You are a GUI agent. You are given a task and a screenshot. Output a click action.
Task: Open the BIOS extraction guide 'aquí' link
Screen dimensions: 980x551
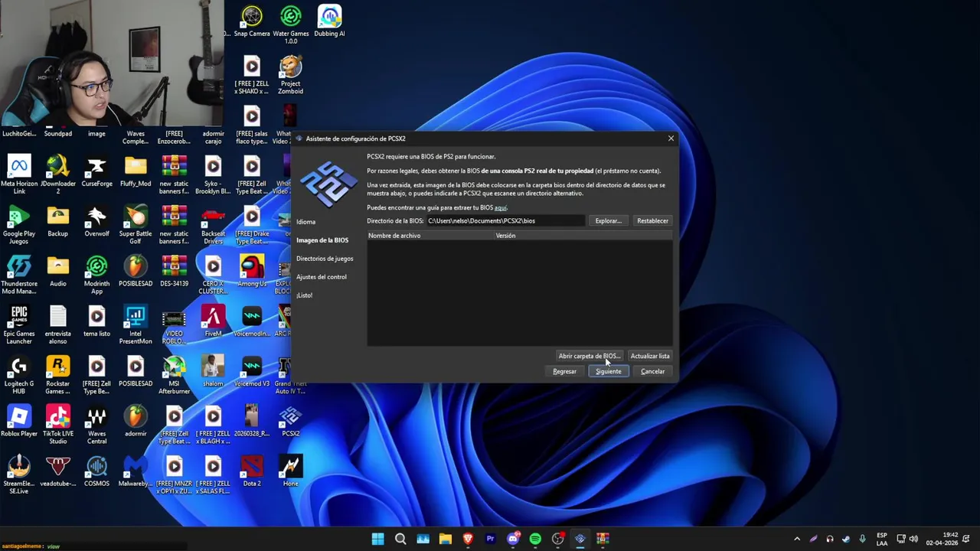pos(501,207)
